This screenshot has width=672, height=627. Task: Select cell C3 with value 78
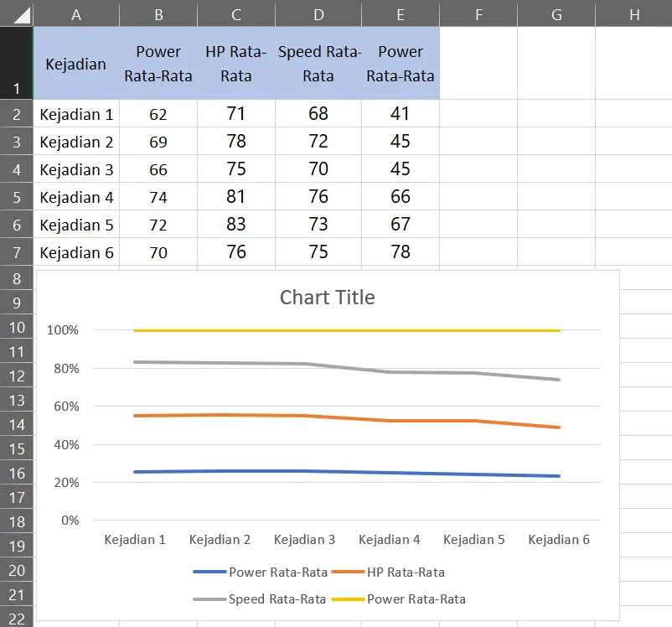236,141
